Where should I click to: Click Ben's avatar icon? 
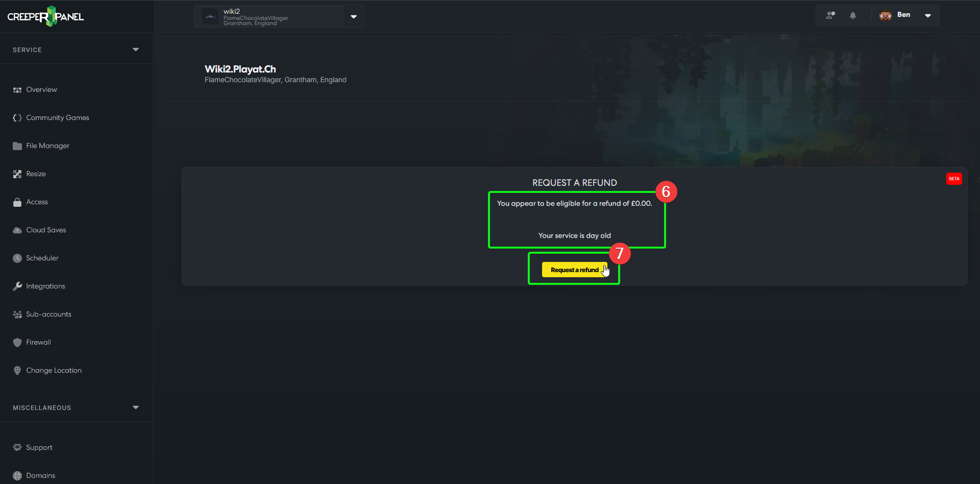(885, 15)
